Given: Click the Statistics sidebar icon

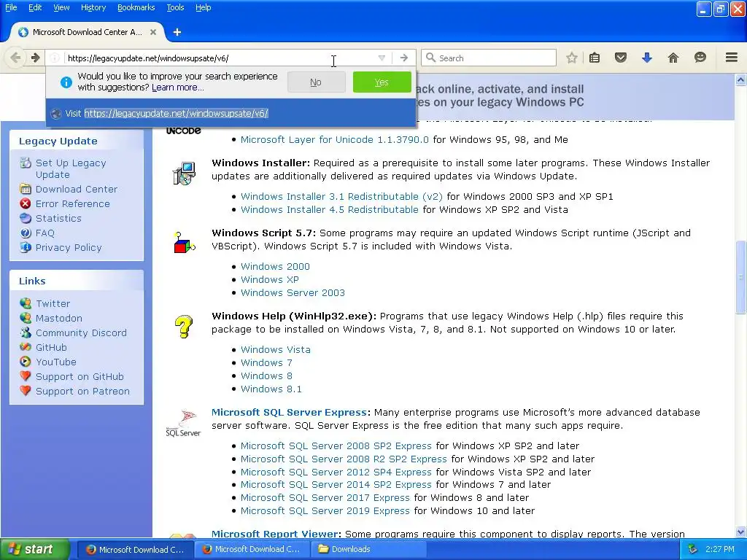Looking at the screenshot, I should [x=26, y=218].
